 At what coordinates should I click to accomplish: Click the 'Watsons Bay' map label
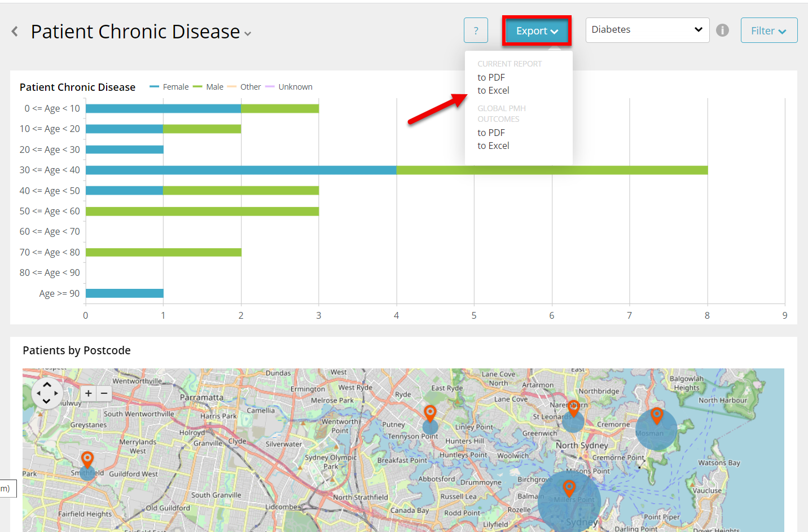[719, 463]
